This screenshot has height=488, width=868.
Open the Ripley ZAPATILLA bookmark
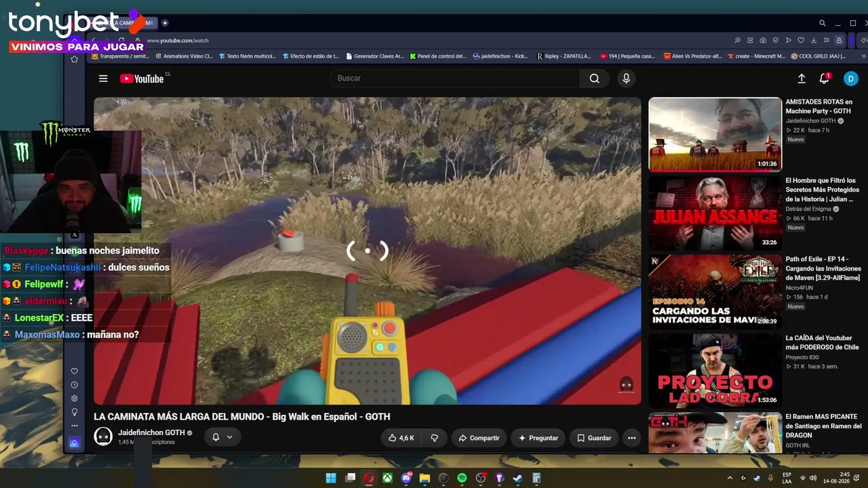pyautogui.click(x=564, y=56)
